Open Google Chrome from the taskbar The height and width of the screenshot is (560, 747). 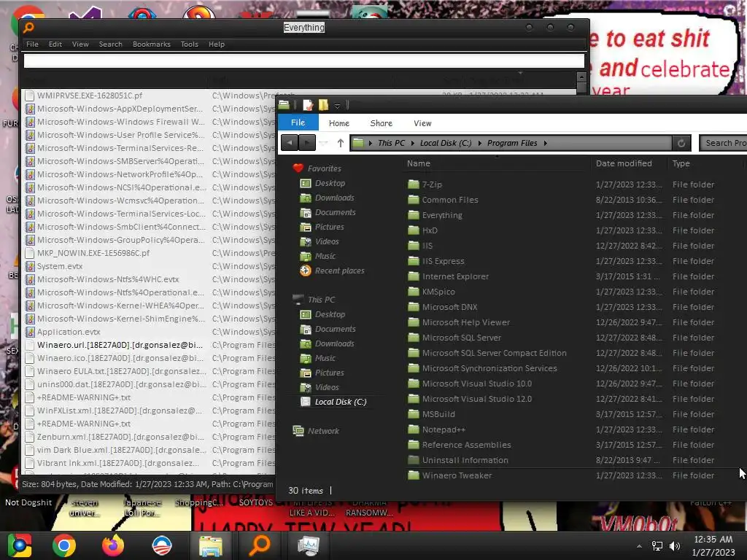[x=64, y=545]
